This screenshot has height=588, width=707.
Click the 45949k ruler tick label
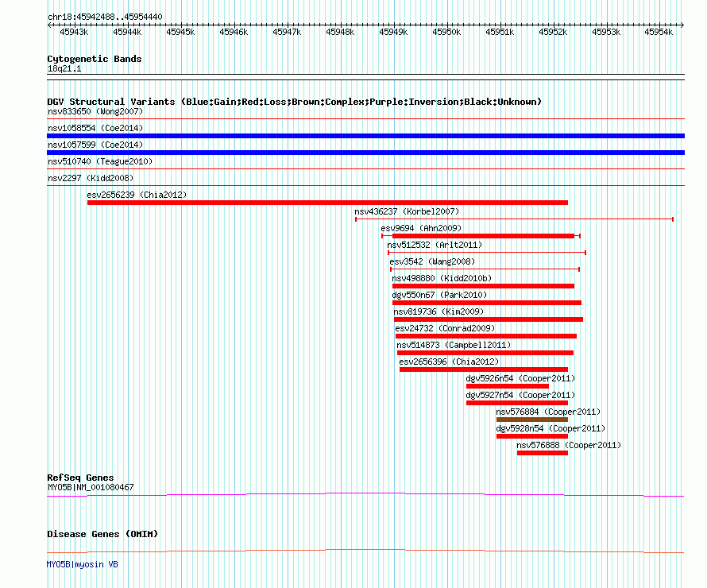(393, 32)
